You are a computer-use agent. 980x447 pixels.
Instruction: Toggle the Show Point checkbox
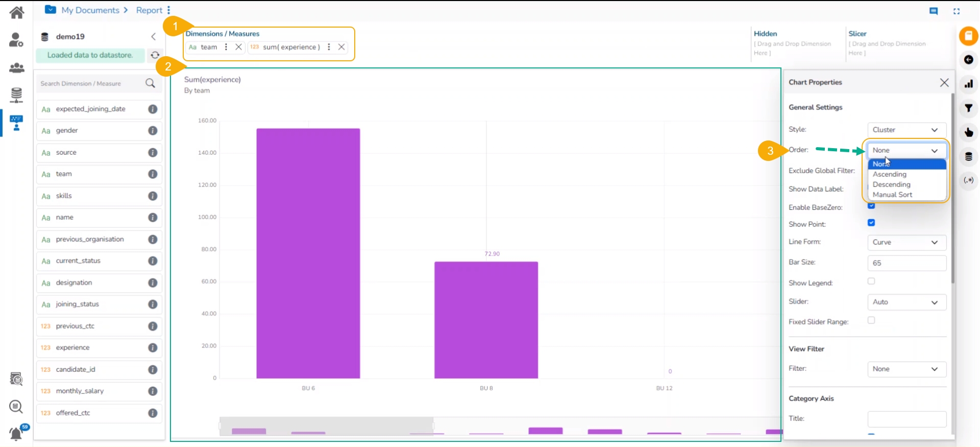(871, 223)
